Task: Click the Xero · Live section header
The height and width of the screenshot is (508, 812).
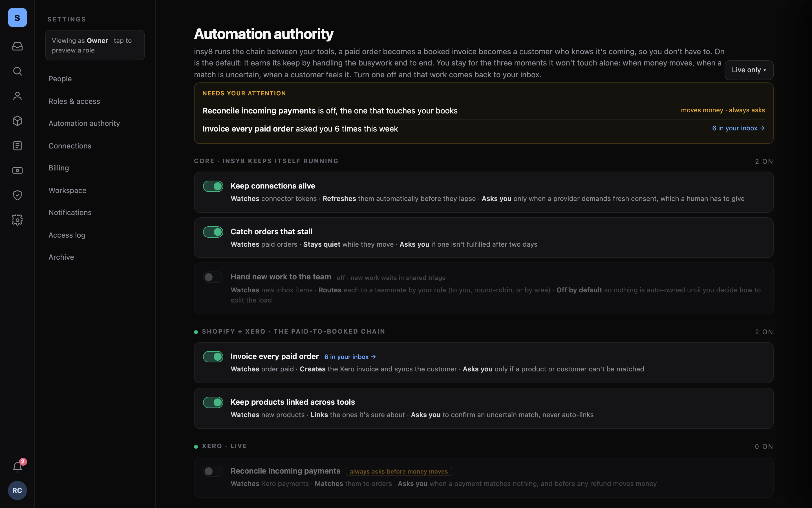Action: coord(224,446)
